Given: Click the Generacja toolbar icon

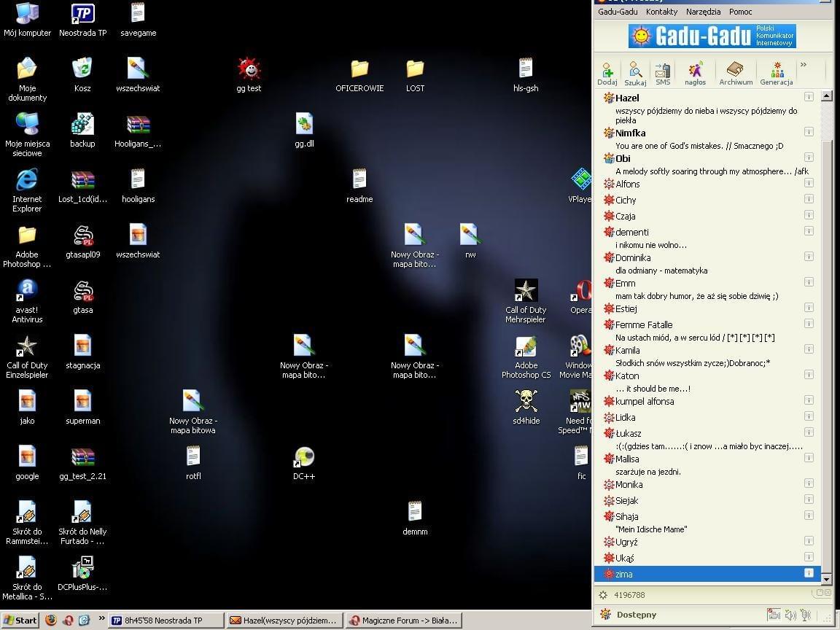Looking at the screenshot, I should 777,74.
